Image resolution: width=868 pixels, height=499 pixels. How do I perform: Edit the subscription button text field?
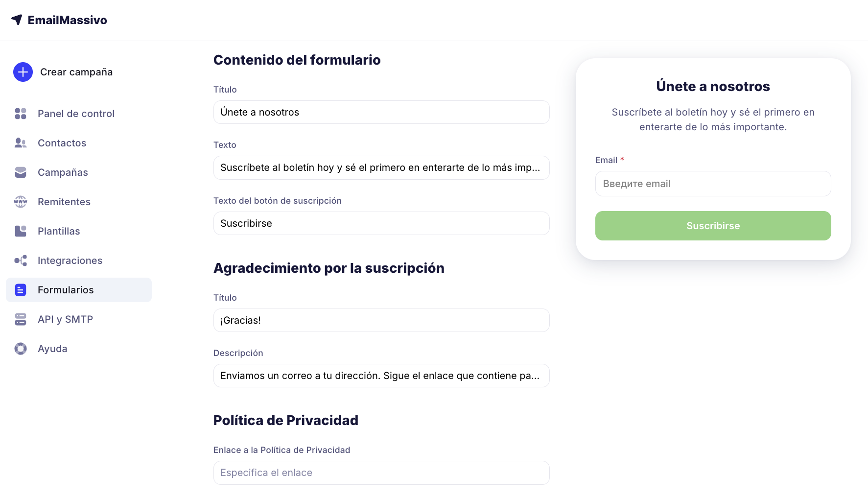click(381, 223)
